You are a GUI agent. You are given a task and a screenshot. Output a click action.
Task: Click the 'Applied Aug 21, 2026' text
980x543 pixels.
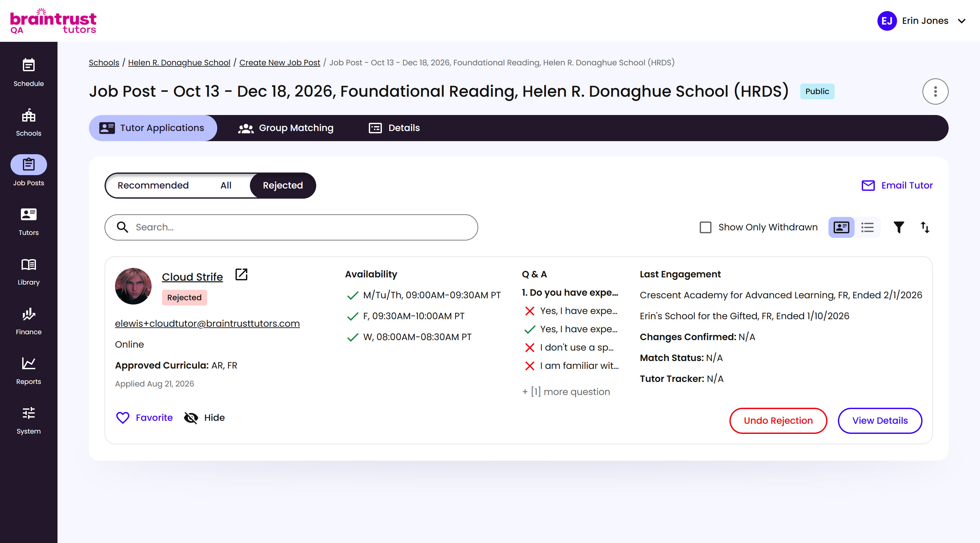155,384
